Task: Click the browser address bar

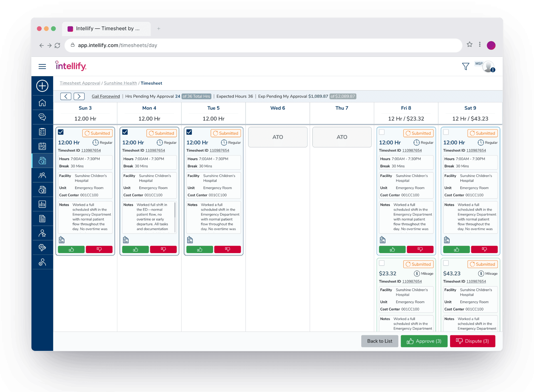Action: coord(263,45)
